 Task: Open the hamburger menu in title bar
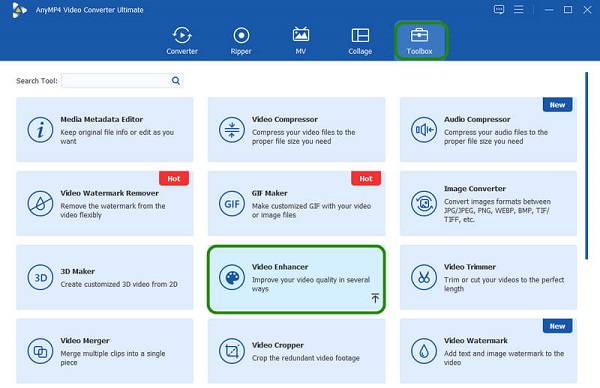[518, 9]
